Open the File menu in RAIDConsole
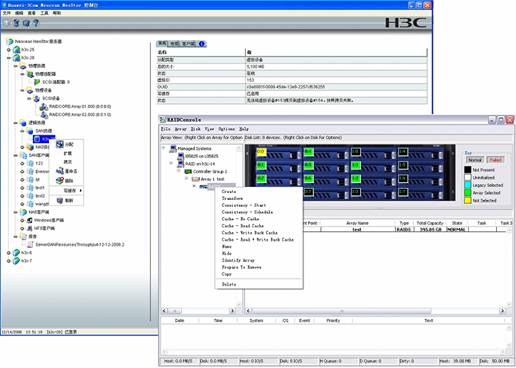 pos(165,129)
